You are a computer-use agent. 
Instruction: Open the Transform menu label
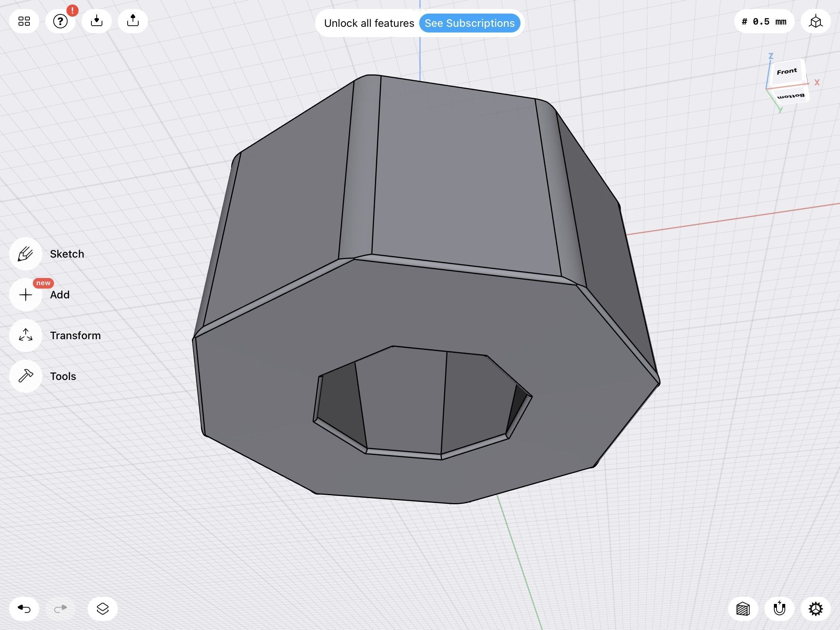tap(75, 336)
